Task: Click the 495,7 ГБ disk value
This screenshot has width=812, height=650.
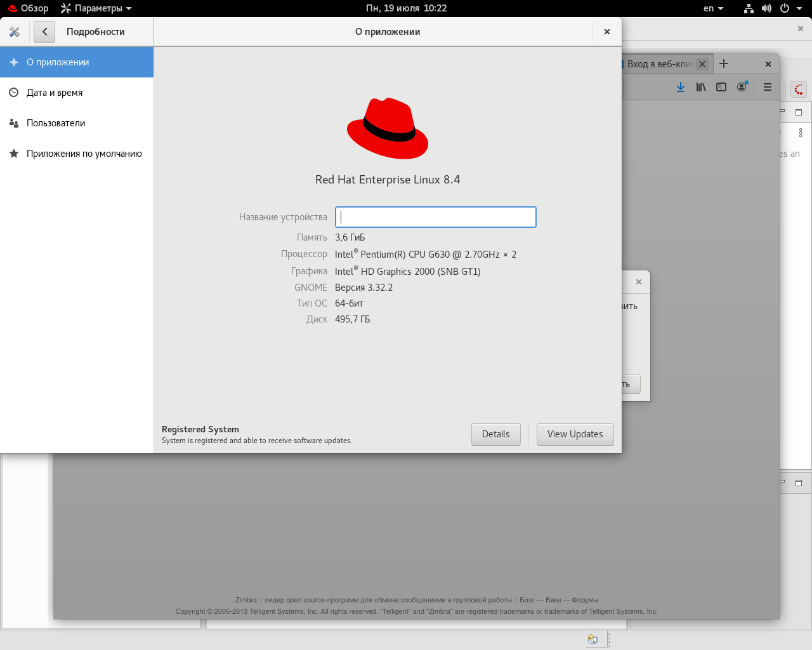Action: [353, 319]
